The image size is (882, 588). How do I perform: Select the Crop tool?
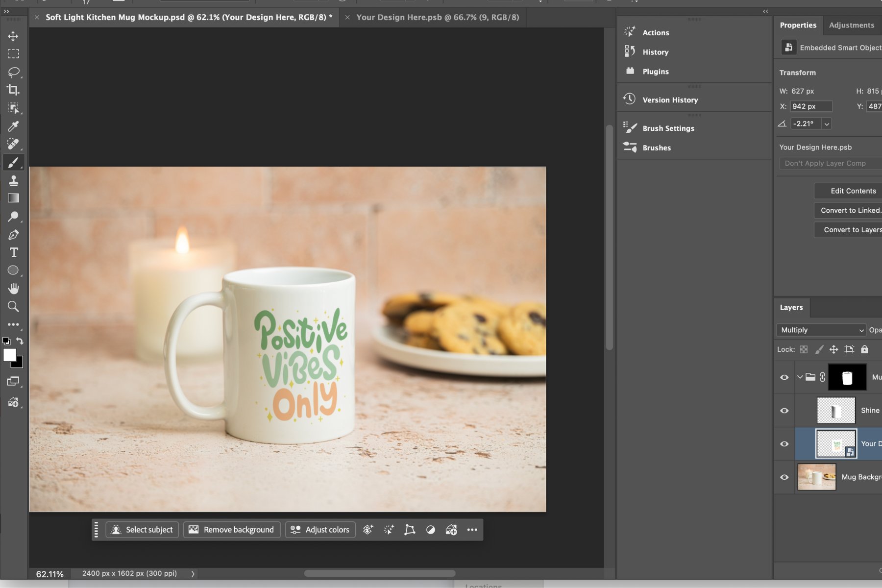(x=13, y=90)
